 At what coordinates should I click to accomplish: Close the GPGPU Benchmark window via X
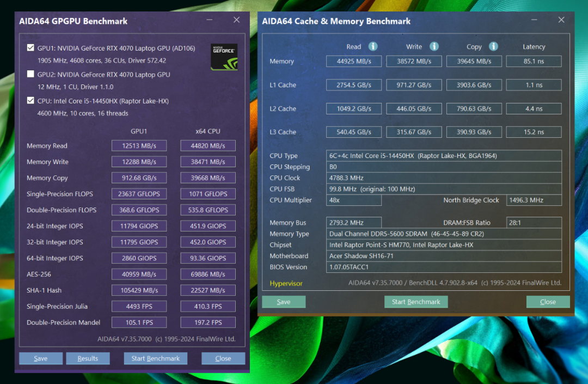pyautogui.click(x=236, y=20)
